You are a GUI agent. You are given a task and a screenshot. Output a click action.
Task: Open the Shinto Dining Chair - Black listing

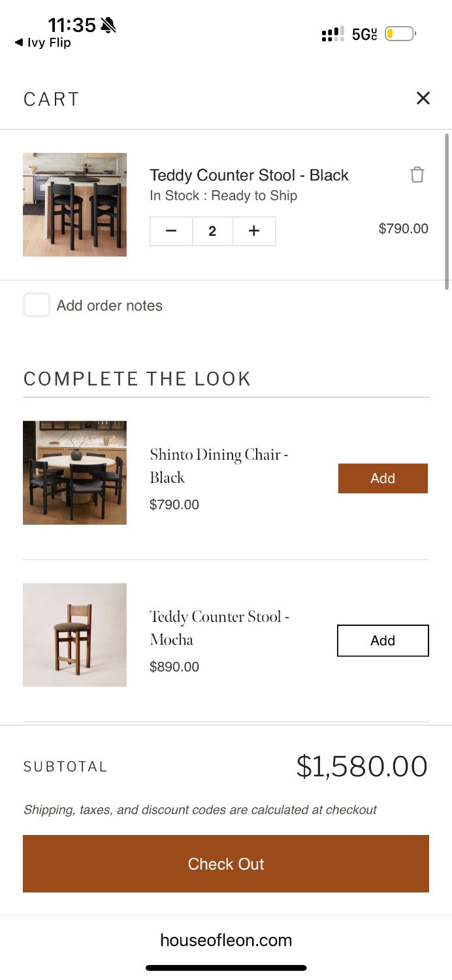coord(219,466)
